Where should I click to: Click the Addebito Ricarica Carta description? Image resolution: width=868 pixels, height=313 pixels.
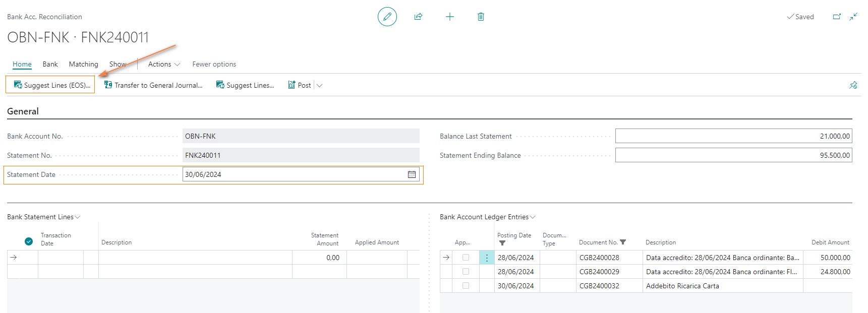coord(682,286)
